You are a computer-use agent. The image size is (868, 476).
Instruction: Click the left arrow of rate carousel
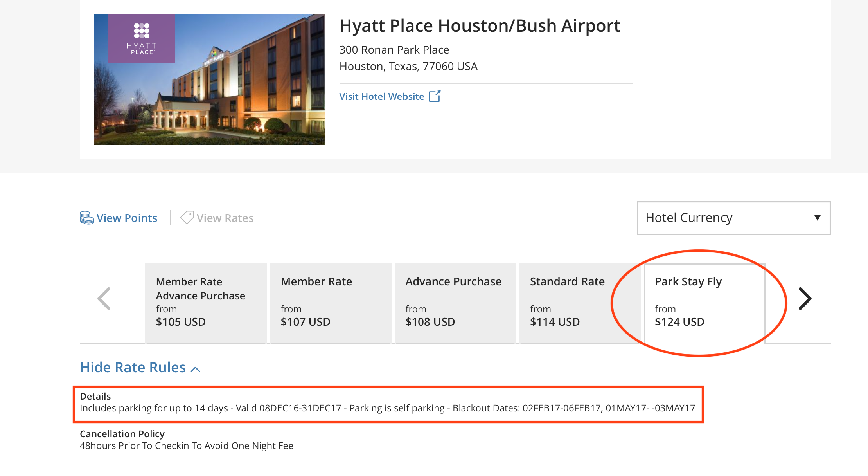[x=104, y=299]
